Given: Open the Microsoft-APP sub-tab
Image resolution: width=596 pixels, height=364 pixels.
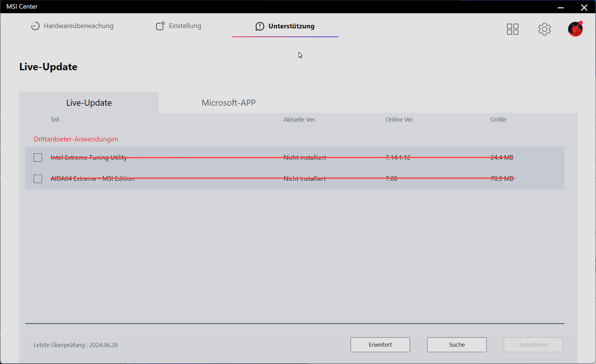Looking at the screenshot, I should [x=229, y=102].
